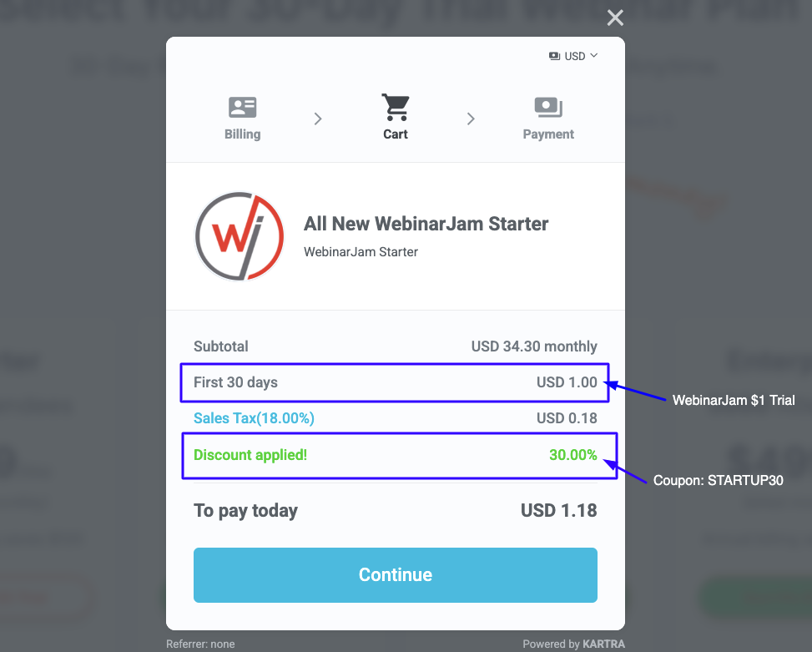Click the USD dropdown chevron arrow
Image resolution: width=812 pixels, height=652 pixels.
[x=594, y=55]
